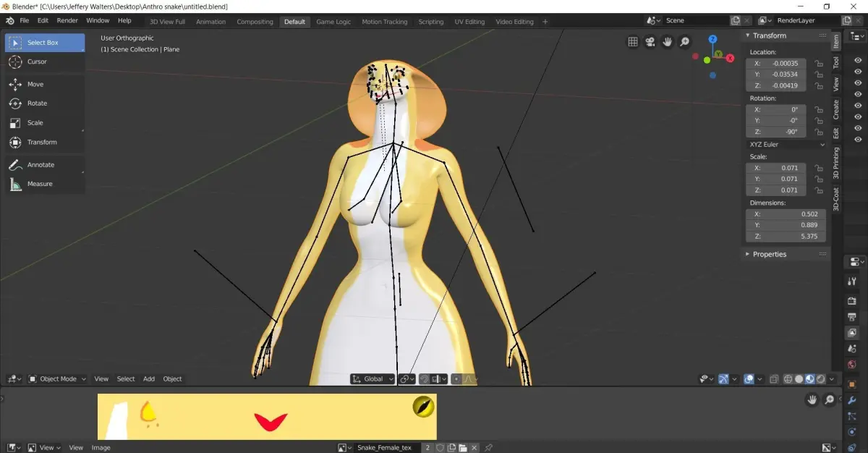Toggle viewport overlays button
This screenshot has height=453, width=868.
tap(749, 379)
